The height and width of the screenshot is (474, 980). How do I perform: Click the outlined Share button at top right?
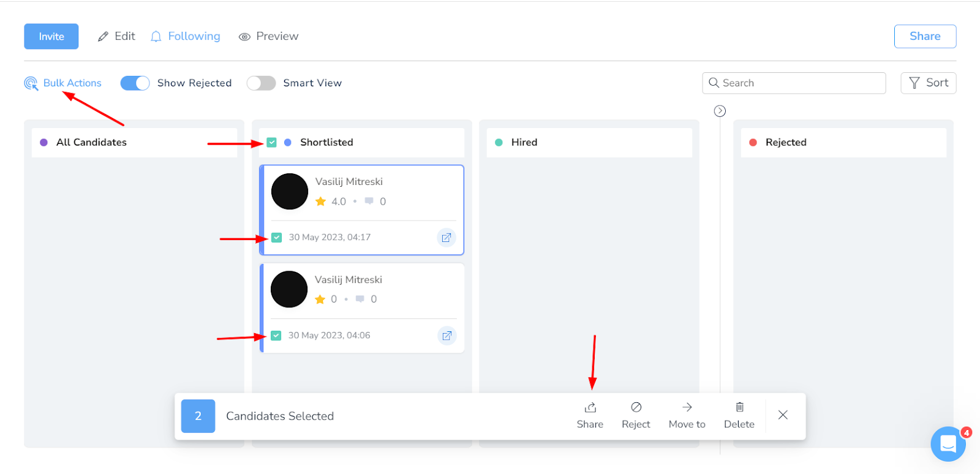click(924, 36)
